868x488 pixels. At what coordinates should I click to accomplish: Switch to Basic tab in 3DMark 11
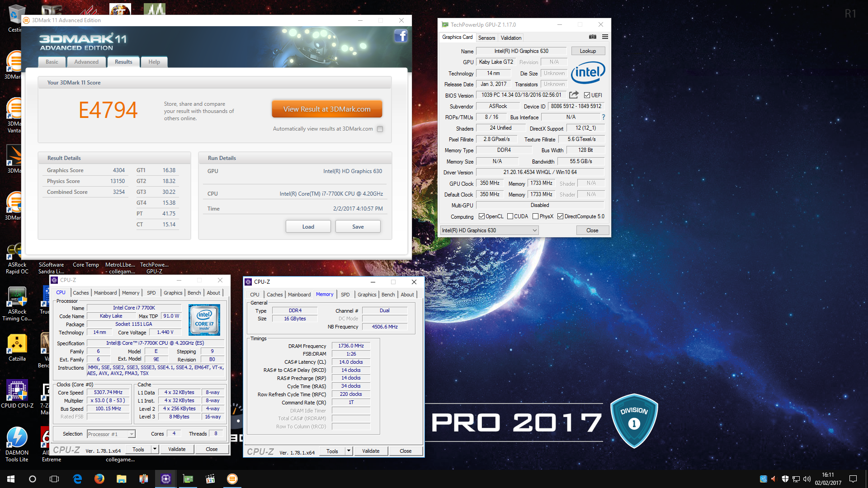click(52, 62)
